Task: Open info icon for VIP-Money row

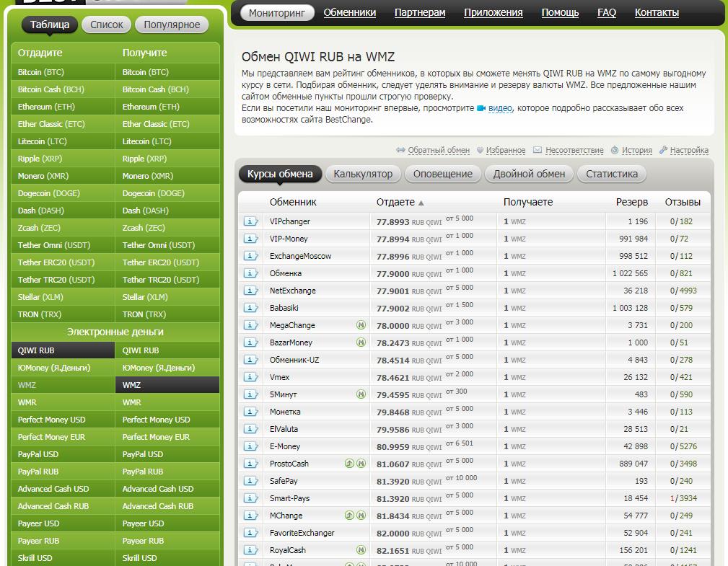Action: tap(250, 239)
